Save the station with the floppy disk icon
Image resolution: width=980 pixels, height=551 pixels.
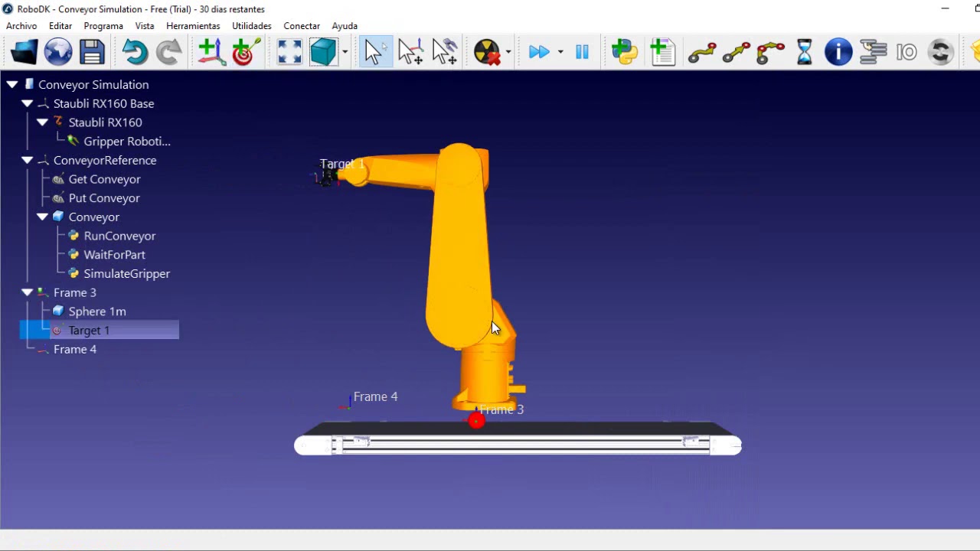pyautogui.click(x=92, y=52)
